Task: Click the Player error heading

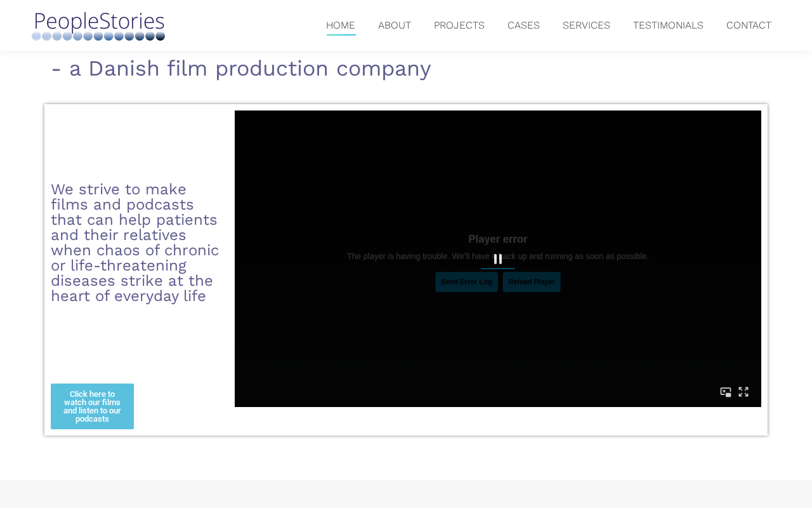Action: click(498, 239)
